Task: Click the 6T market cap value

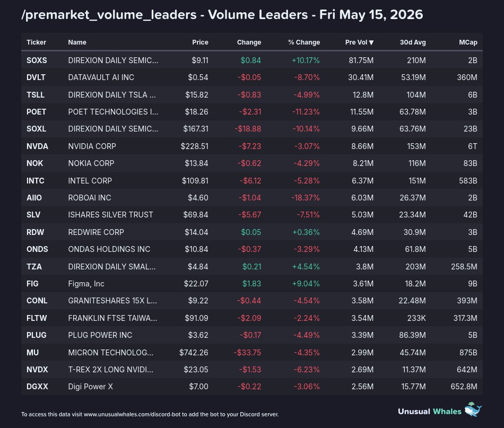Action: [x=473, y=146]
